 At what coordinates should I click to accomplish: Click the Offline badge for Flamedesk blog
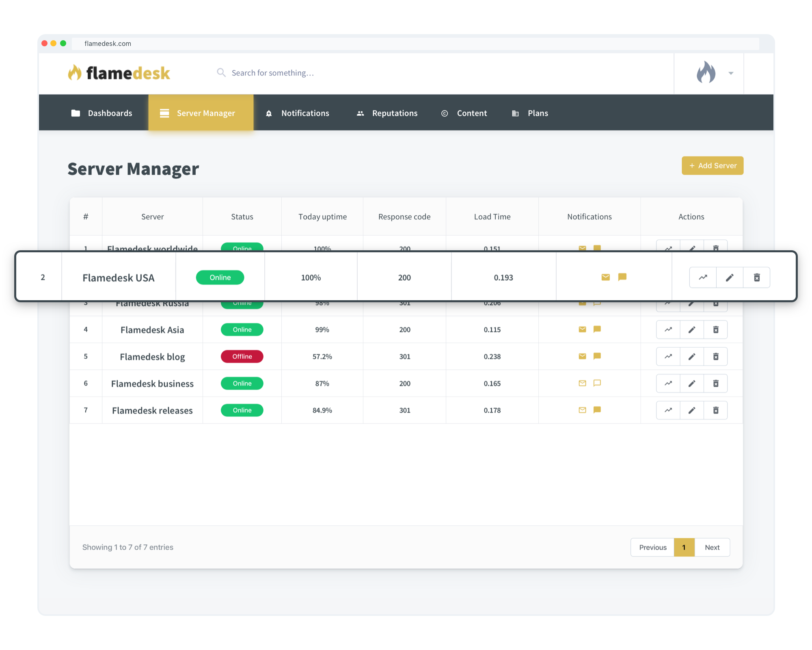click(x=242, y=356)
